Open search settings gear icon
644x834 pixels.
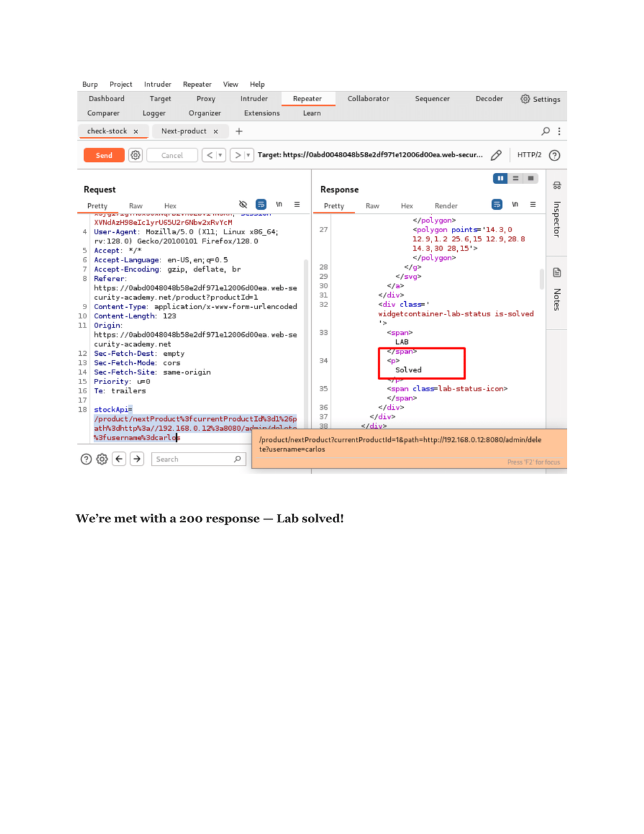(x=102, y=459)
